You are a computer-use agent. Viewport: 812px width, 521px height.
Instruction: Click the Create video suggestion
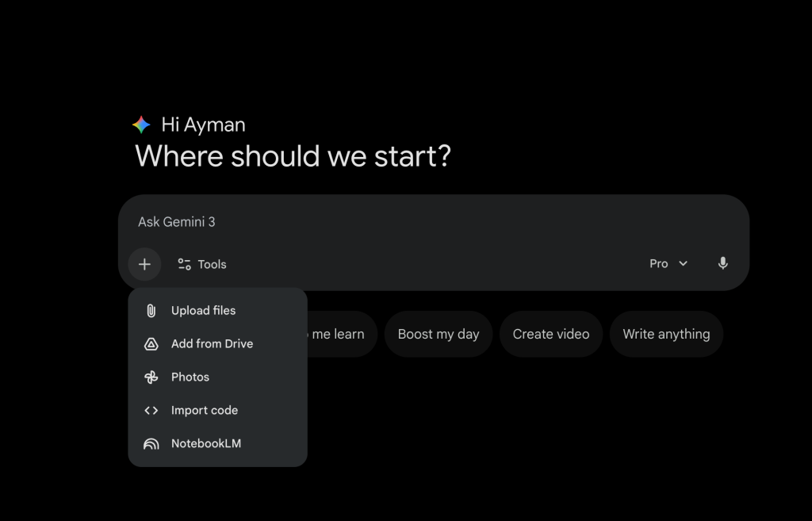pos(550,334)
